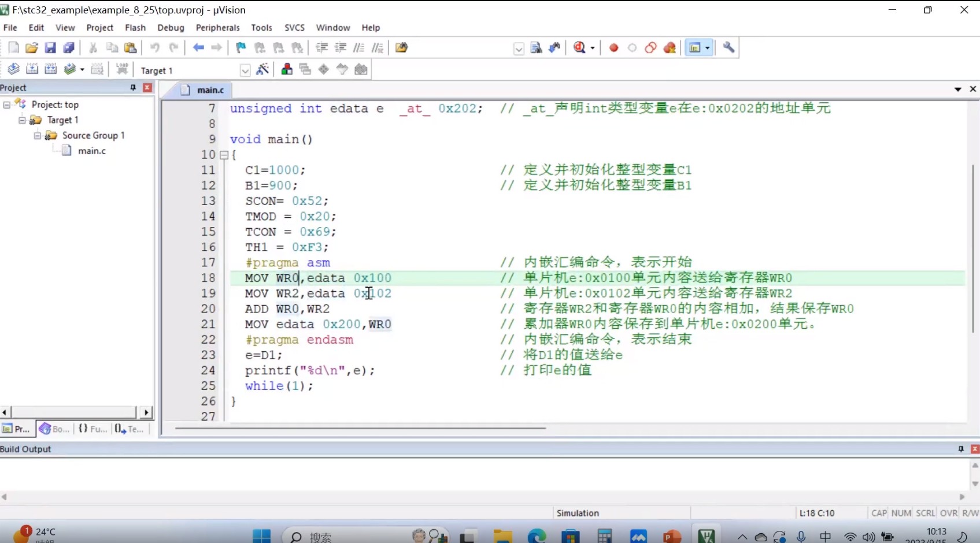Copy selection with the Copy icon
Screen dimensions: 980x543
click(112, 48)
